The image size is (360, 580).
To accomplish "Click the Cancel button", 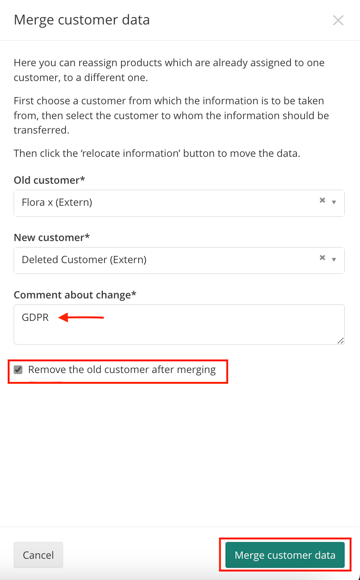I will click(38, 555).
